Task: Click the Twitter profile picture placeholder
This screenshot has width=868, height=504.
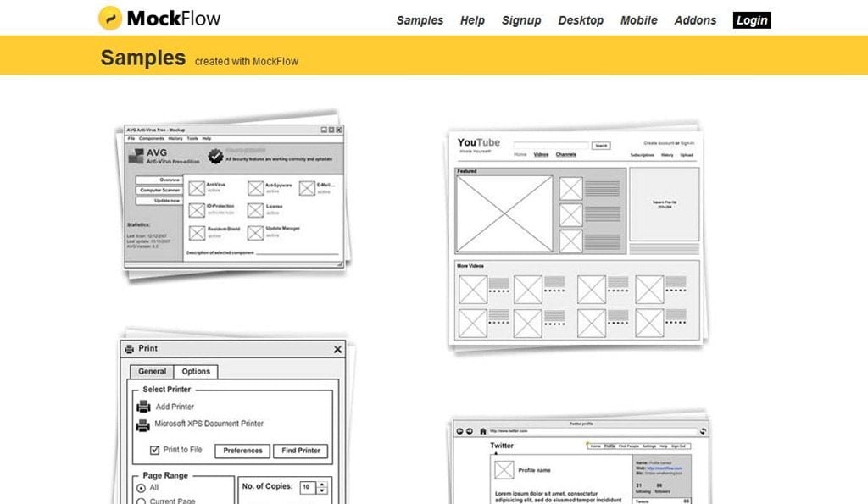Action: pos(504,469)
